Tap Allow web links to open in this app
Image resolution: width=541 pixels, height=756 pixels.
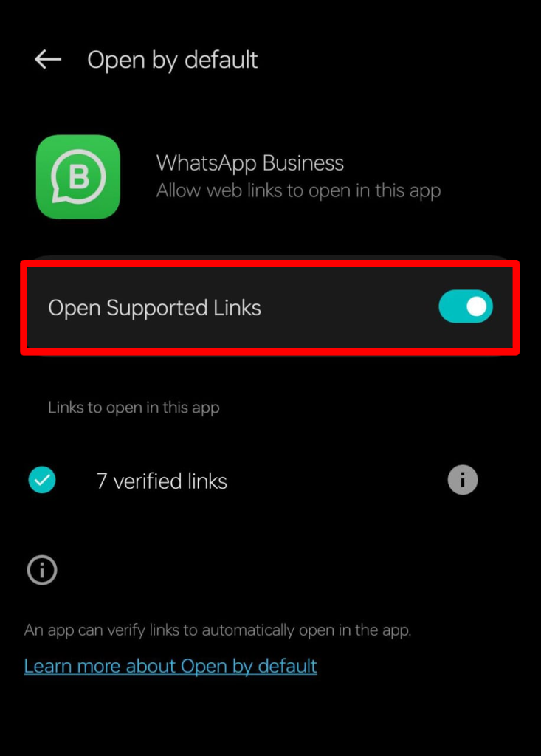pos(298,191)
